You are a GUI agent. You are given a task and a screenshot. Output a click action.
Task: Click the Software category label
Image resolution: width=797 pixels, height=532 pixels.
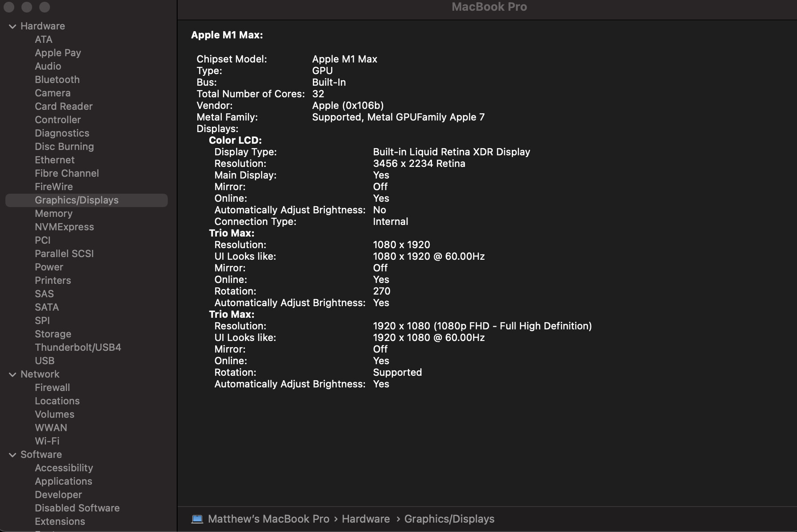pyautogui.click(x=42, y=455)
